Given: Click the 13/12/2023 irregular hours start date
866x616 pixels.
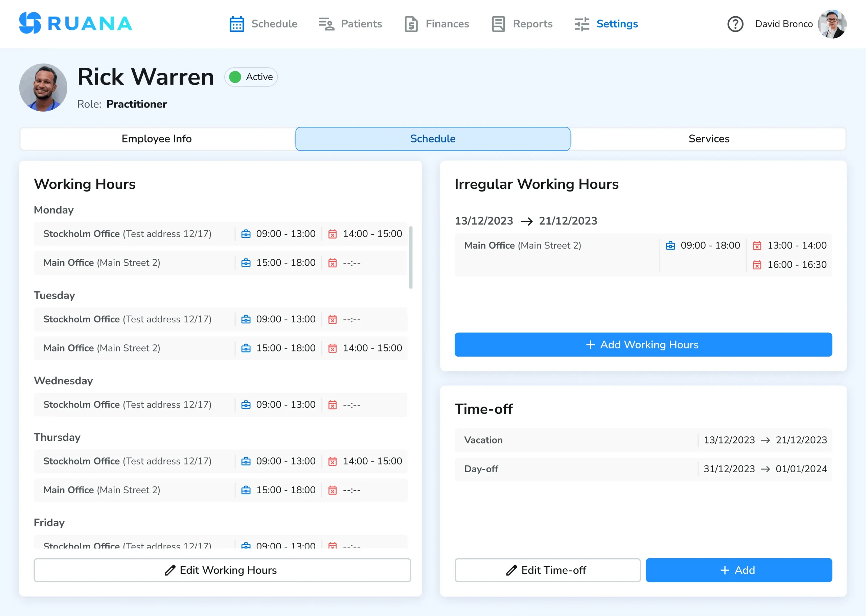Looking at the screenshot, I should click(484, 221).
